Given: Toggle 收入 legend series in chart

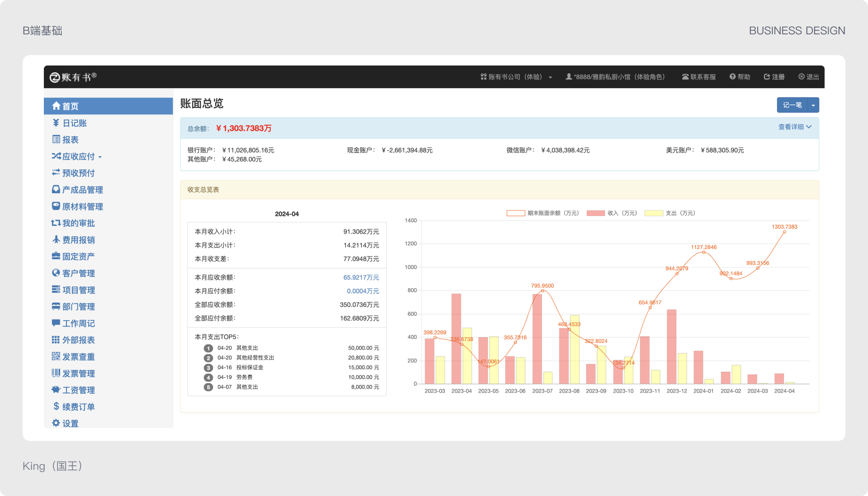Looking at the screenshot, I should tap(595, 213).
